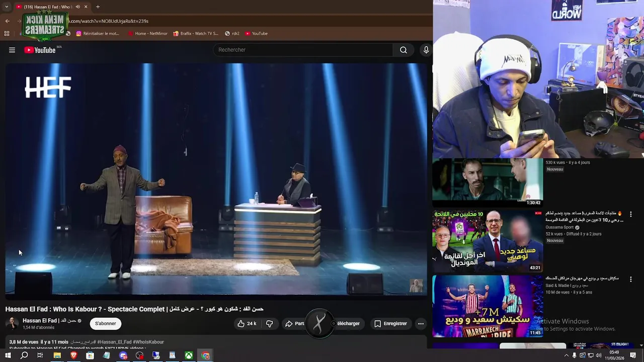
Task: Open the apps grid in bookmarks bar
Action: (7, 34)
